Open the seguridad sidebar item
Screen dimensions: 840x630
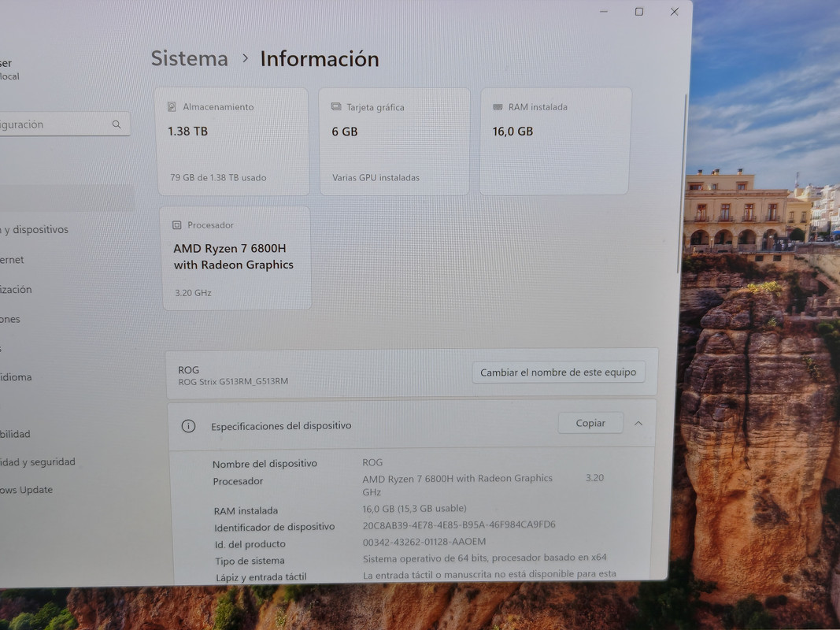tap(38, 461)
